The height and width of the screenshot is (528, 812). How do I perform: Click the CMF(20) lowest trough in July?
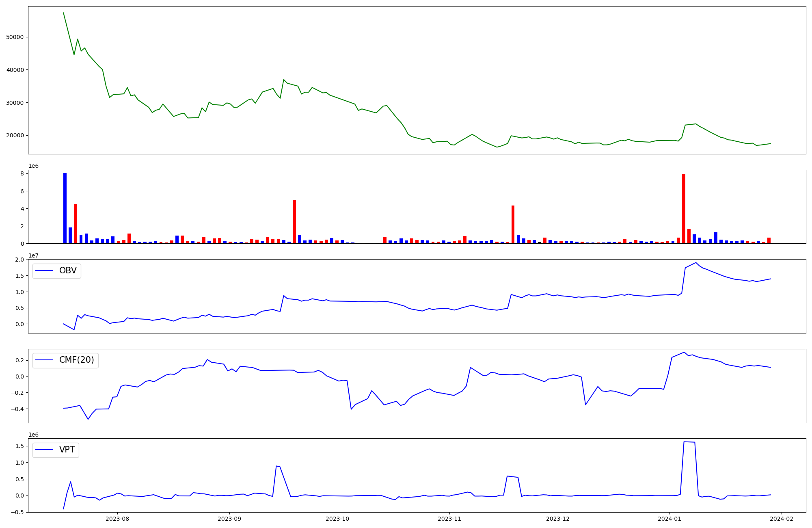click(x=88, y=419)
